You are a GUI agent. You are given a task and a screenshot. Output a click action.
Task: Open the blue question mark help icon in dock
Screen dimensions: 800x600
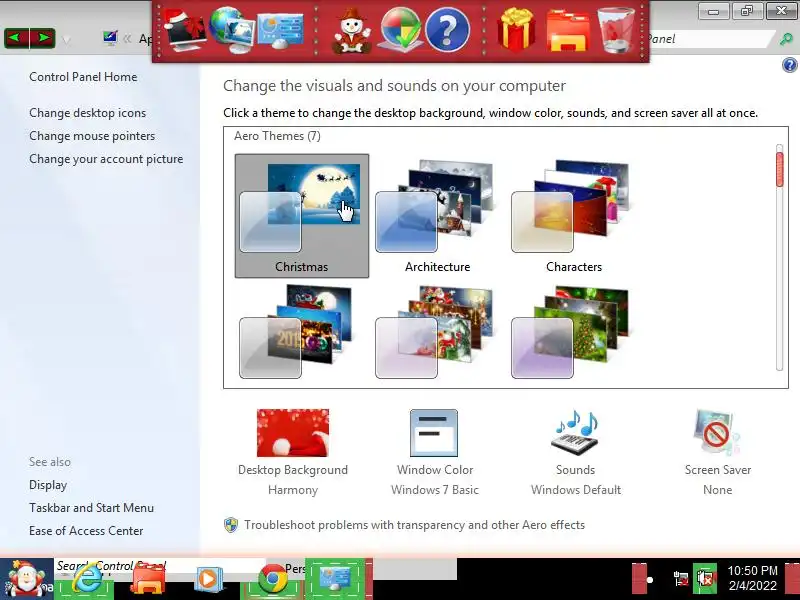coord(447,30)
